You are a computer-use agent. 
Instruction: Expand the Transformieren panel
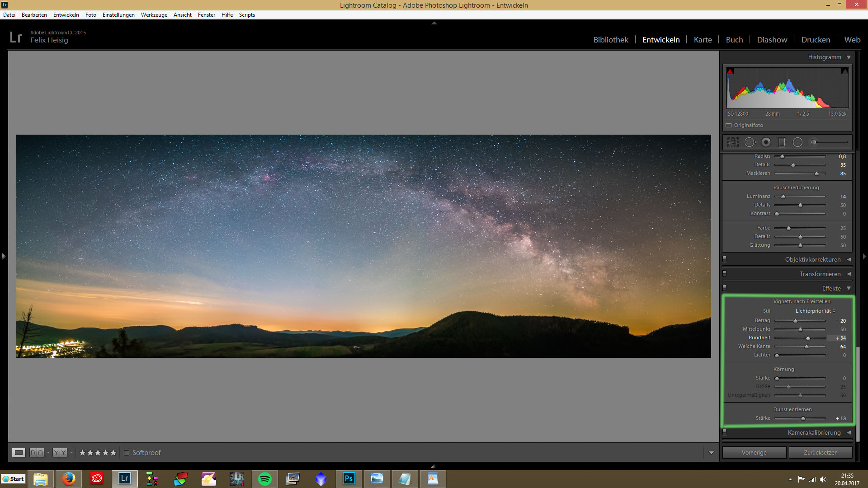tap(849, 274)
